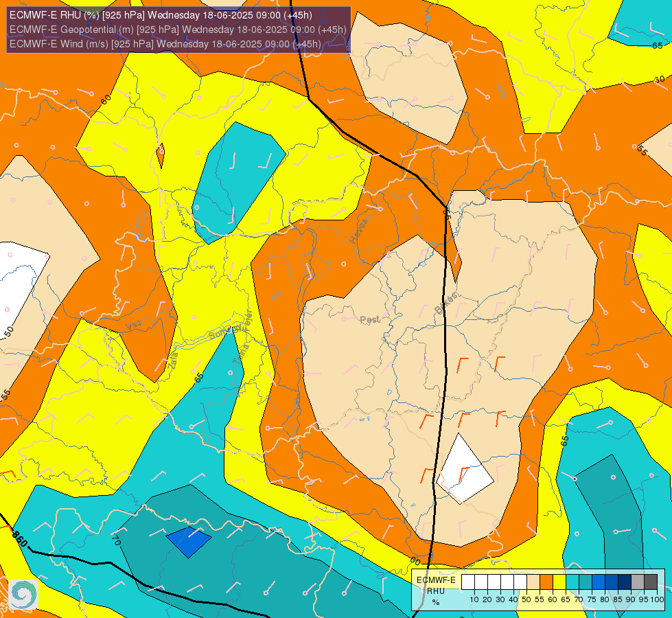Click the Somogy county label
The height and width of the screenshot is (618, 672).
pyautogui.click(x=224, y=333)
